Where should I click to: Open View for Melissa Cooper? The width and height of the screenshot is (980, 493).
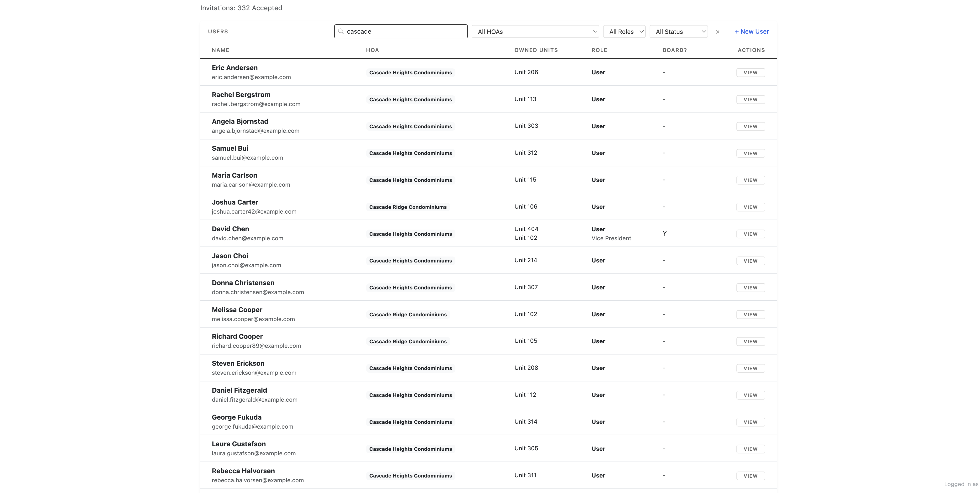point(751,315)
